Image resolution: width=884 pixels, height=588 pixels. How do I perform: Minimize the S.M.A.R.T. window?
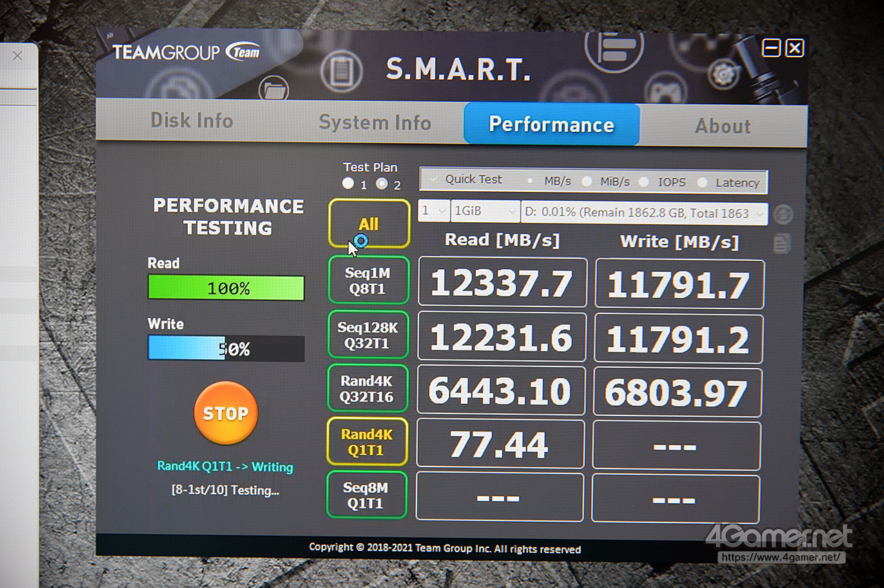pyautogui.click(x=771, y=48)
